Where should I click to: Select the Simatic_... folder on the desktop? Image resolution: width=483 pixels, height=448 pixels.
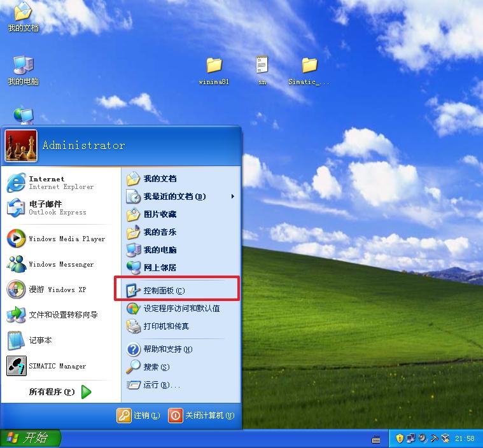pyautogui.click(x=309, y=71)
